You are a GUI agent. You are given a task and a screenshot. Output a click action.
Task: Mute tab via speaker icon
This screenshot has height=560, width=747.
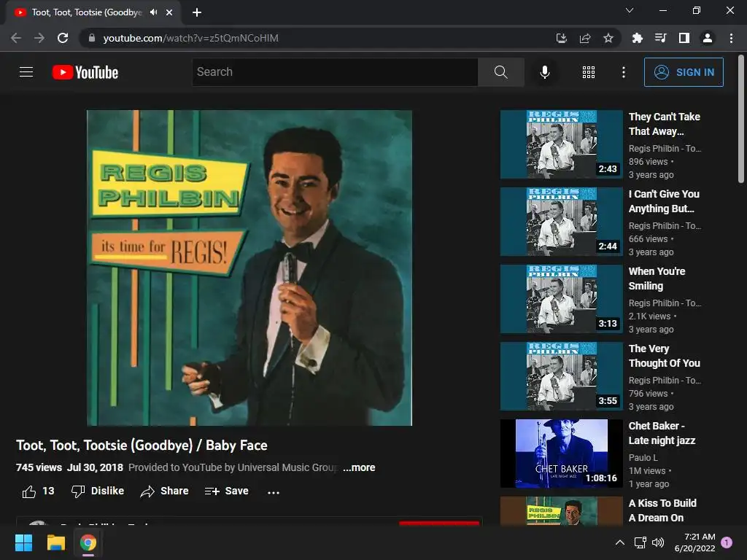pyautogui.click(x=153, y=12)
